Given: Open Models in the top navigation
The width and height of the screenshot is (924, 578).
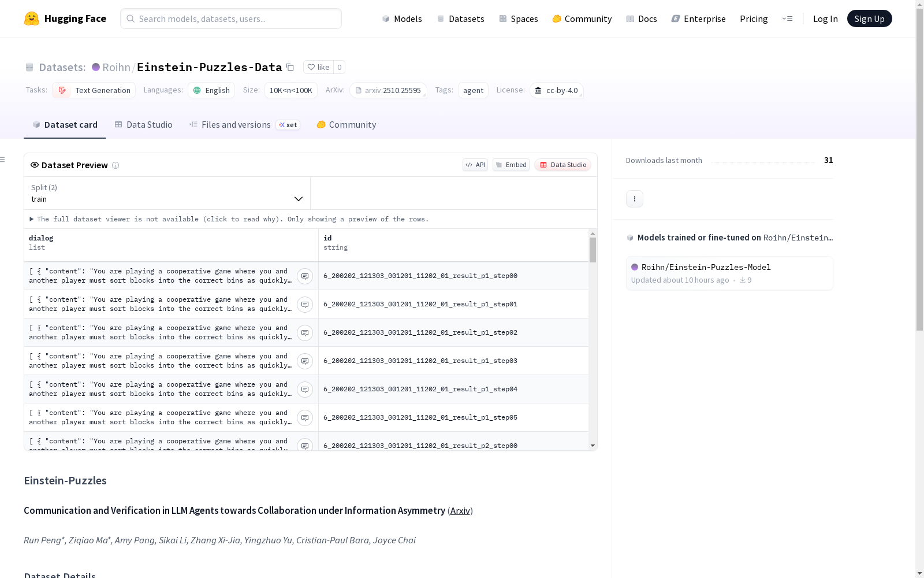Looking at the screenshot, I should click(402, 18).
